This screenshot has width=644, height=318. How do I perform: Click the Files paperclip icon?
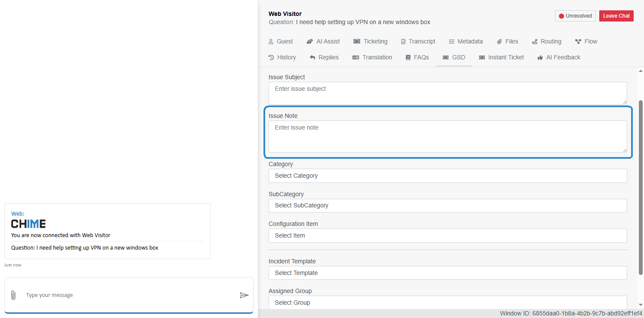(499, 42)
